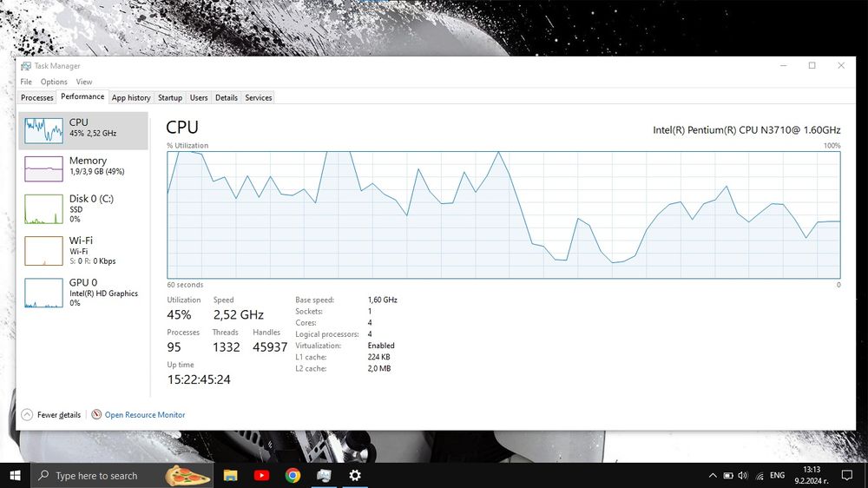Click the up time value 15:22:45:24
This screenshot has width=868, height=488.
click(199, 379)
